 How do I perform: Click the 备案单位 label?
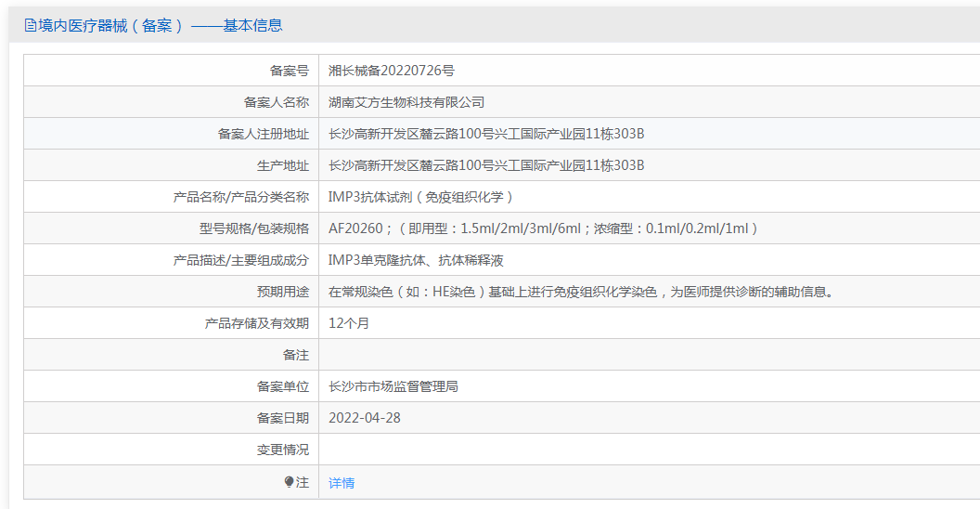(282, 386)
